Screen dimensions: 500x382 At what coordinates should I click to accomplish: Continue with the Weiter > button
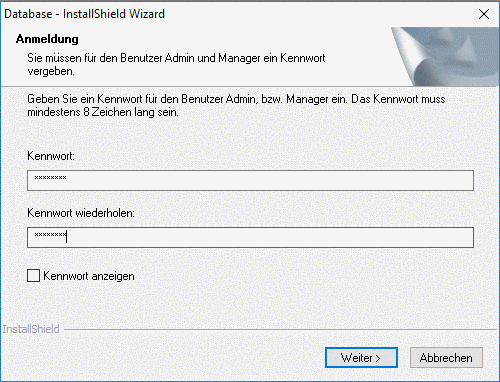pos(361,358)
